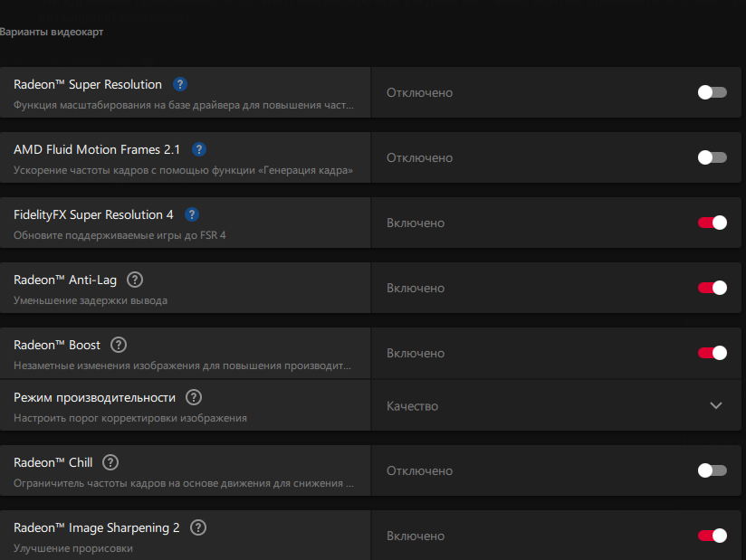Viewport: 746px width, 560px height.
Task: Click the Radeon Boost setting label
Action: (57, 345)
